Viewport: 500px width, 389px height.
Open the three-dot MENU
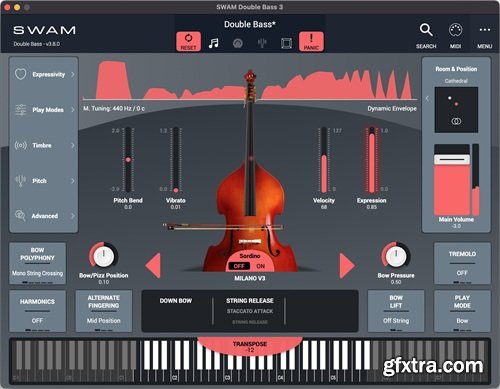(484, 30)
